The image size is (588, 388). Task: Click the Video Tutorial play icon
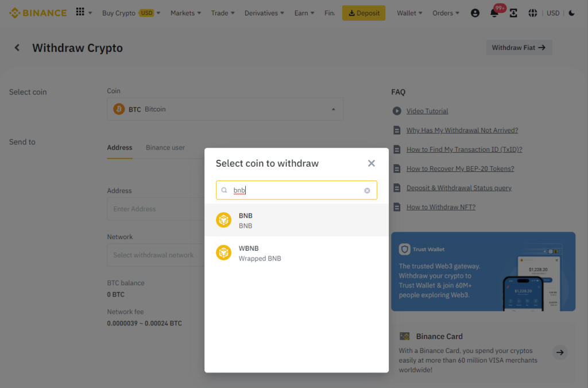tap(397, 111)
